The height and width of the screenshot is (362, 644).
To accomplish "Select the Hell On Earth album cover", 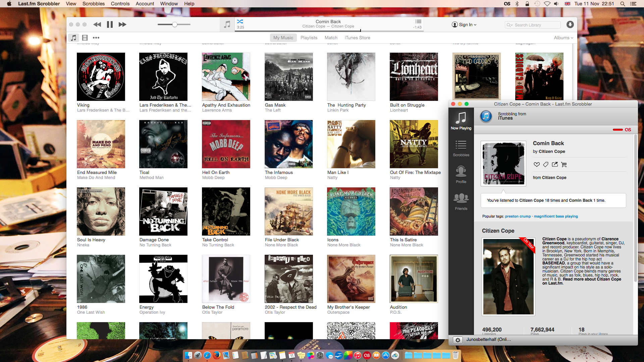I will coord(226,144).
